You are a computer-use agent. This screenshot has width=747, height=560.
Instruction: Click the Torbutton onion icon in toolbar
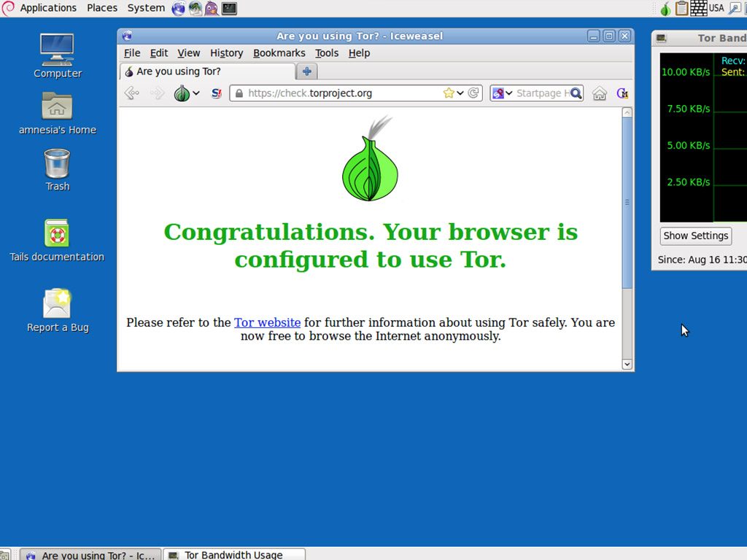coord(182,93)
